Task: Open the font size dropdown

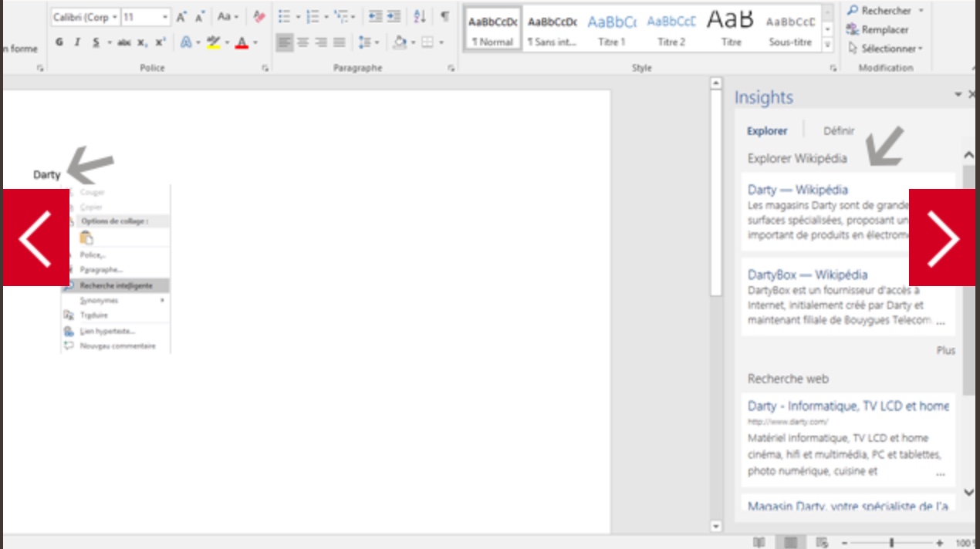Action: 166,17
